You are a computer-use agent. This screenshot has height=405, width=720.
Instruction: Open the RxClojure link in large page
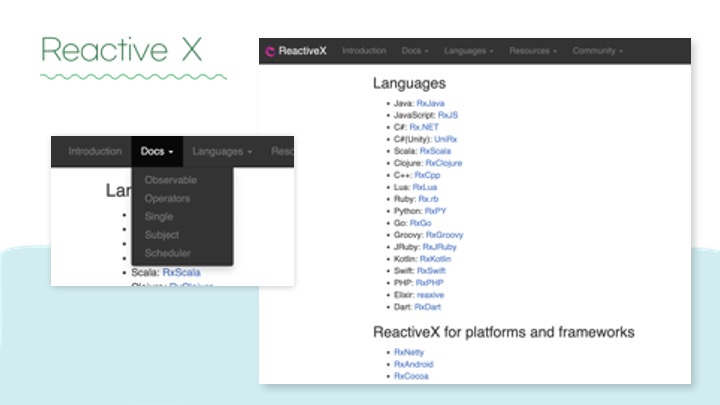pos(444,163)
